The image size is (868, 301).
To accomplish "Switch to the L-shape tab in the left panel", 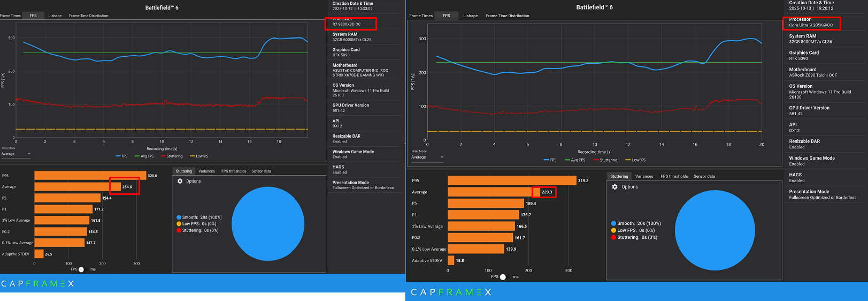I will (x=55, y=16).
